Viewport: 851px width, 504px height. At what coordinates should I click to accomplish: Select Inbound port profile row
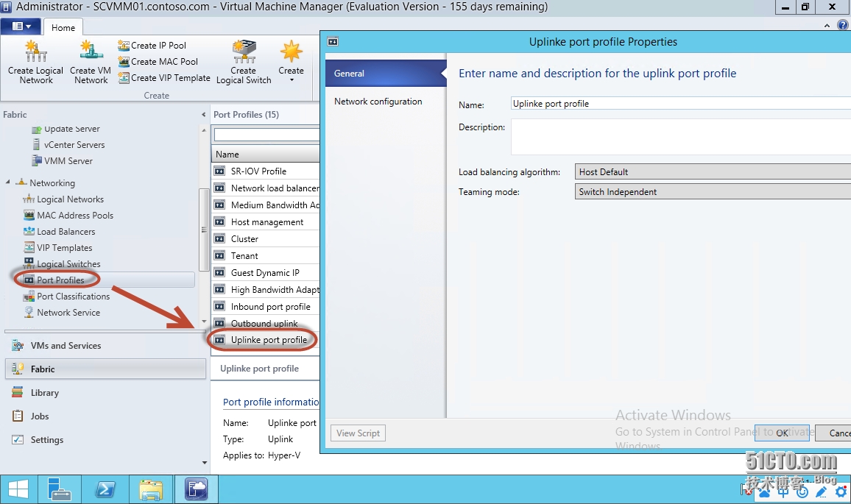point(266,307)
